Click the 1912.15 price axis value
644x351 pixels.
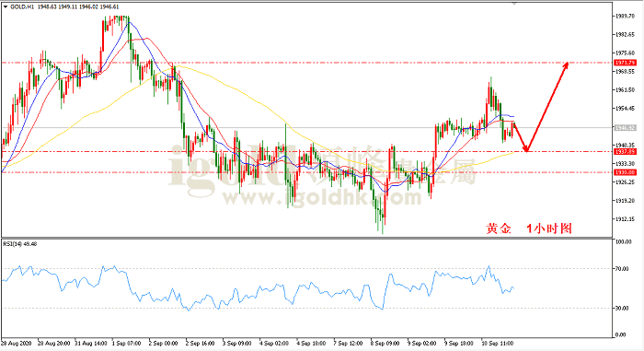[x=625, y=219]
